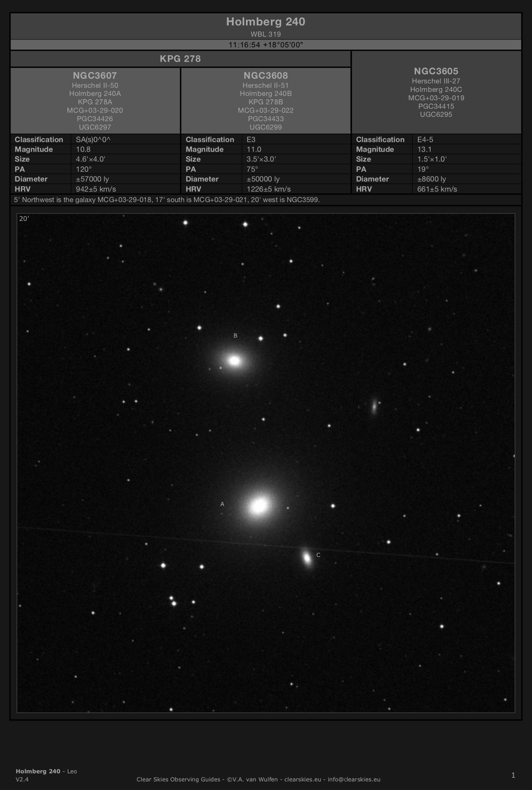Select MCG+03-29-020 catalog entry

pyautogui.click(x=95, y=110)
